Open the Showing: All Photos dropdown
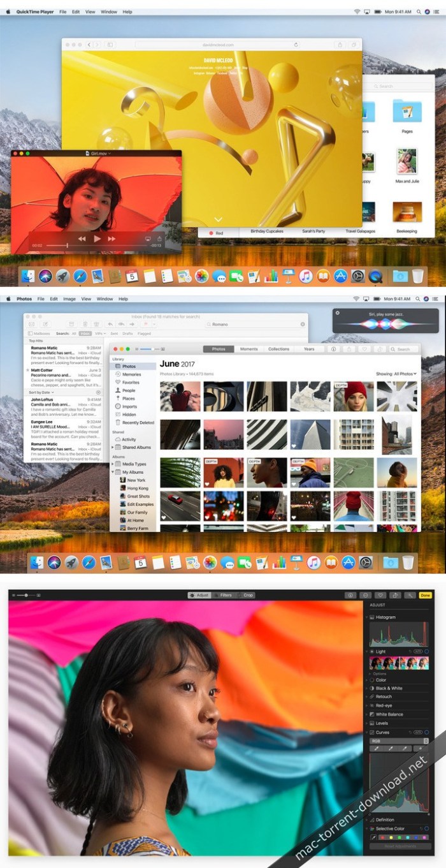446x868 pixels. coord(396,374)
